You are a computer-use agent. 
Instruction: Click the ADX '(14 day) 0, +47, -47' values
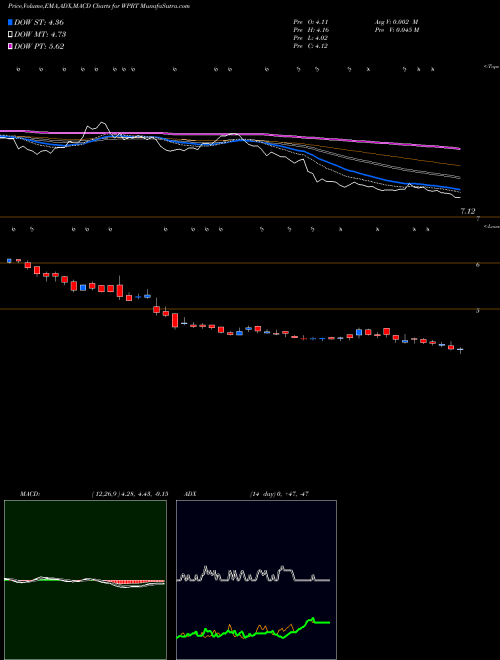click(279, 494)
